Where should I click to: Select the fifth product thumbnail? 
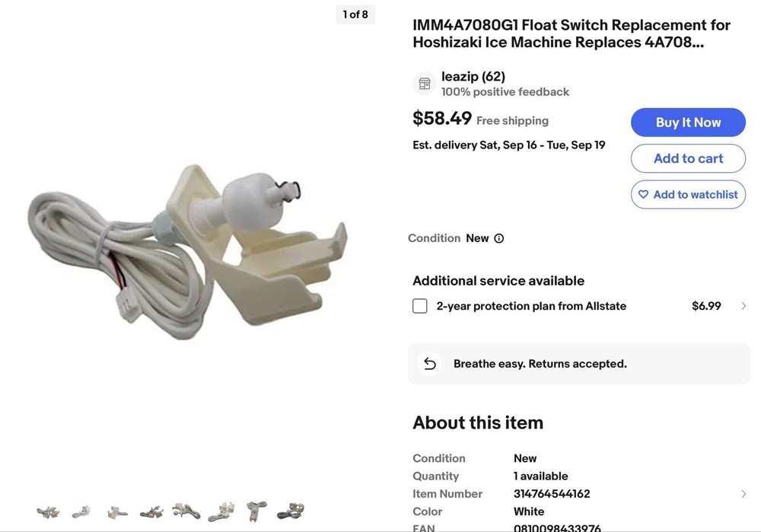click(x=186, y=511)
